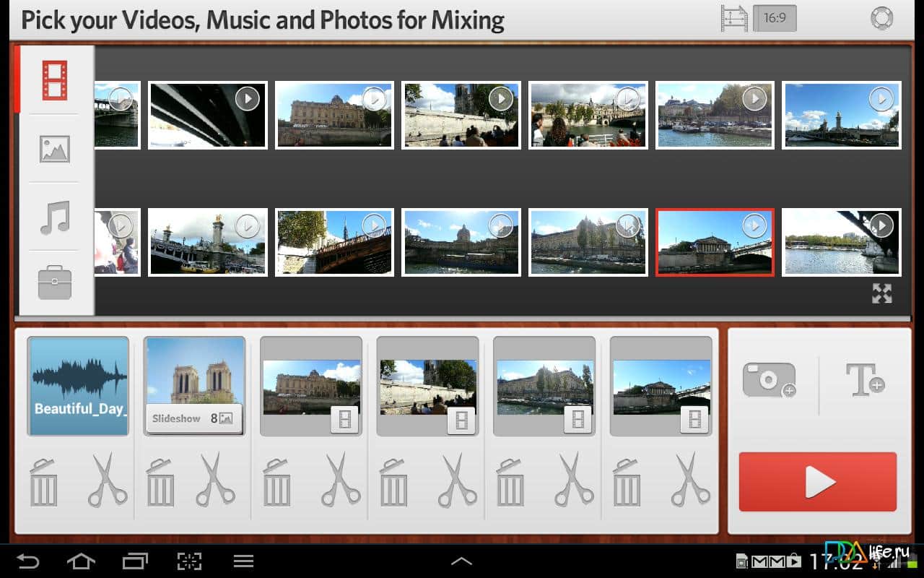Screen dimensions: 924x578
Task: Select the red-highlighted video thumbnail
Action: point(715,243)
